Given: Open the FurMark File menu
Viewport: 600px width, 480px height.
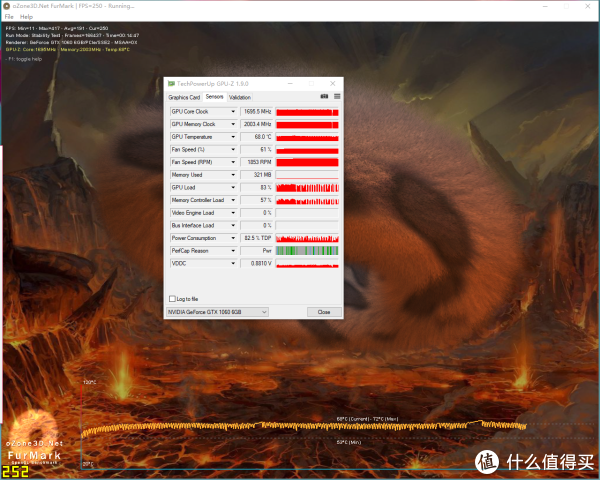Looking at the screenshot, I should coord(9,17).
